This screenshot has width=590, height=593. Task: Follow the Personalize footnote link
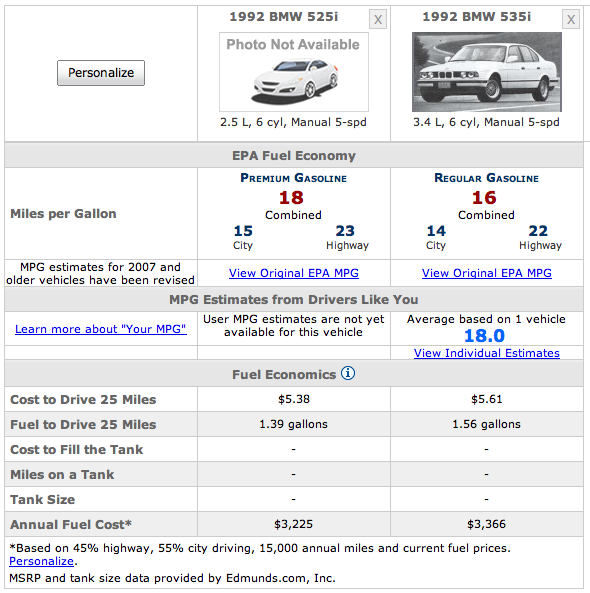pos(41,561)
